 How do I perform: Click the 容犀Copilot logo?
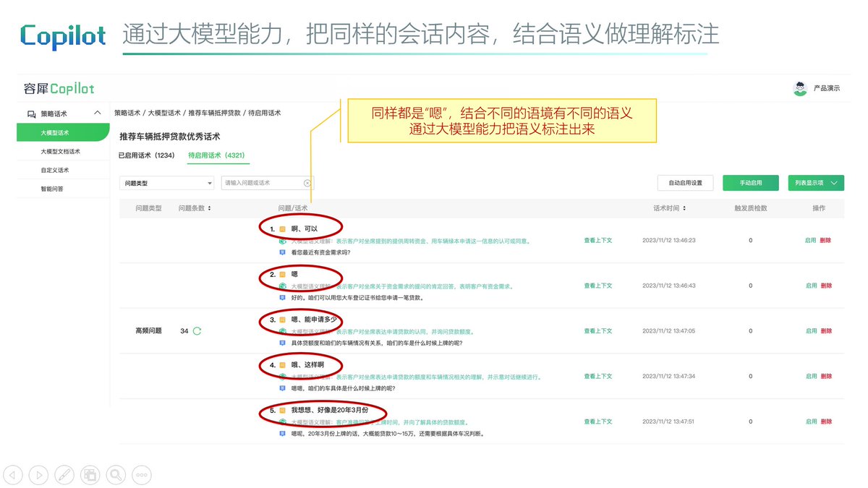[59, 88]
